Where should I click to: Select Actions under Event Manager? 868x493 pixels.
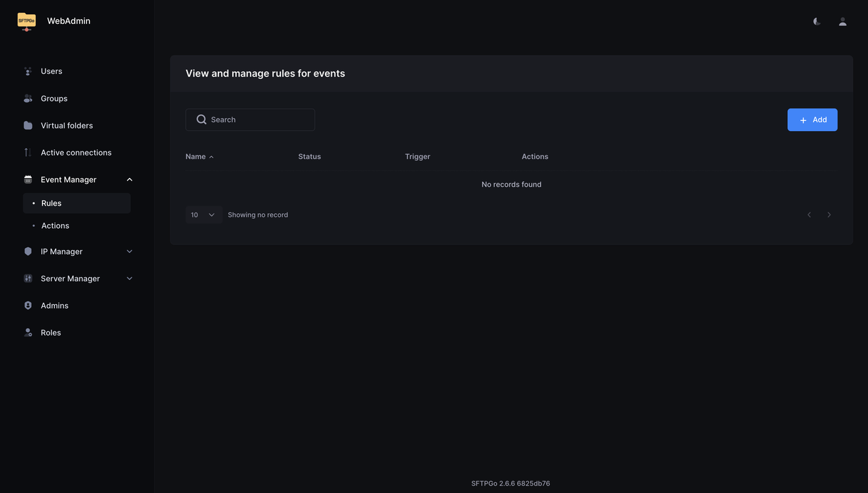click(x=55, y=224)
